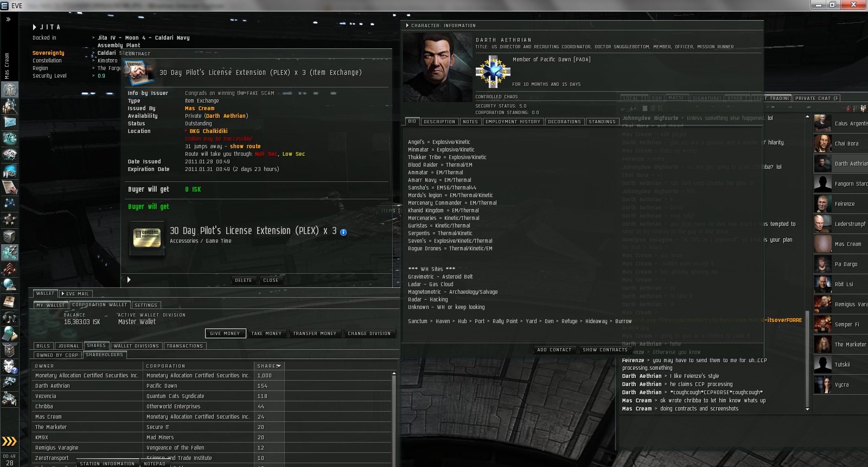Open the red chevrons icon in sidebar
Screen dimensions: 868x467
tap(10, 269)
